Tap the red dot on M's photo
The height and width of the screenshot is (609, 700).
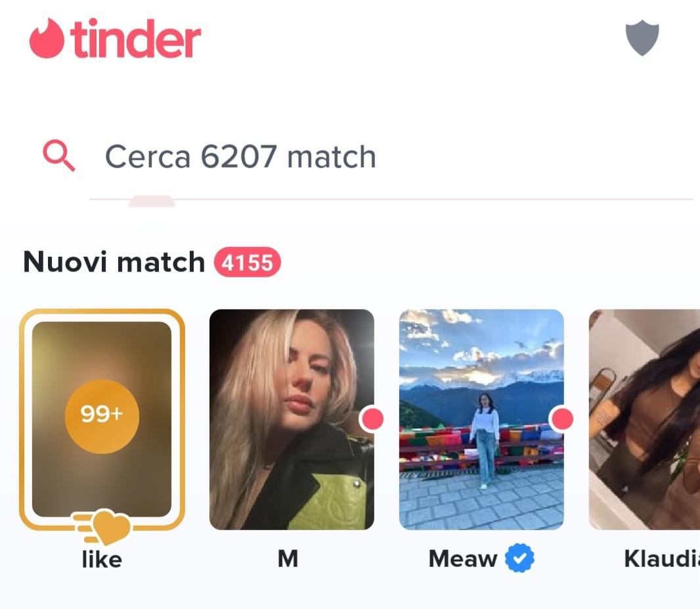(372, 419)
